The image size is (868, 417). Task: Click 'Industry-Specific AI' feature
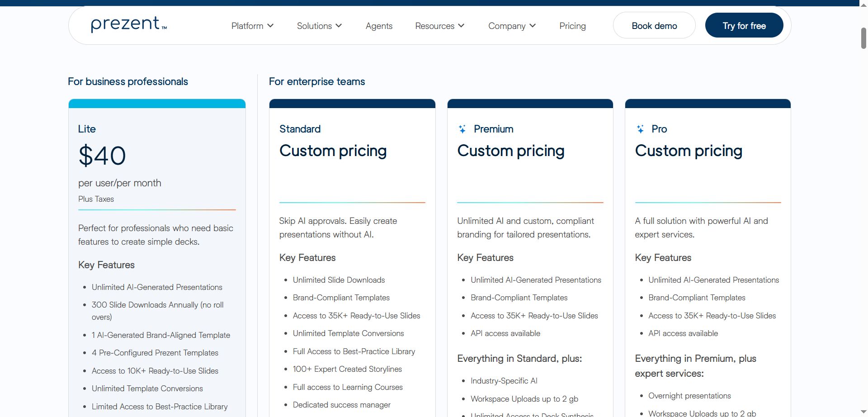point(504,381)
